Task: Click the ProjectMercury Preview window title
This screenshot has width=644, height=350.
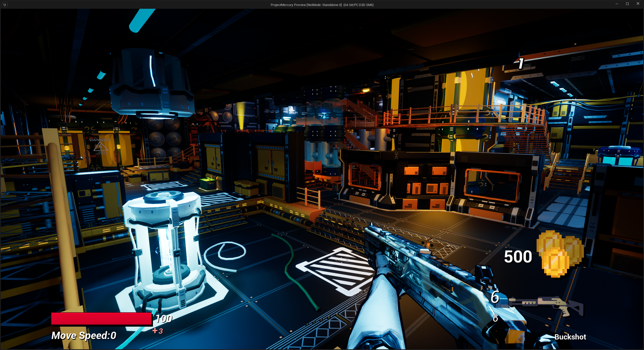Action: click(322, 5)
